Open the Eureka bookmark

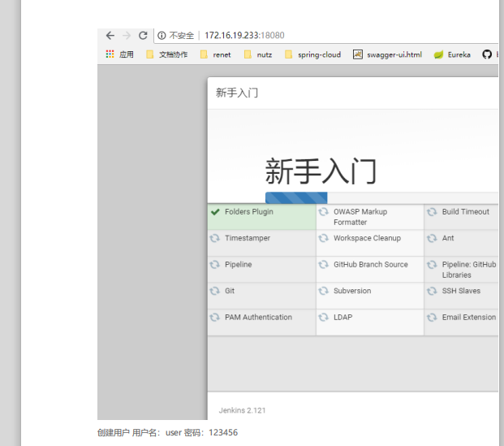click(x=452, y=54)
